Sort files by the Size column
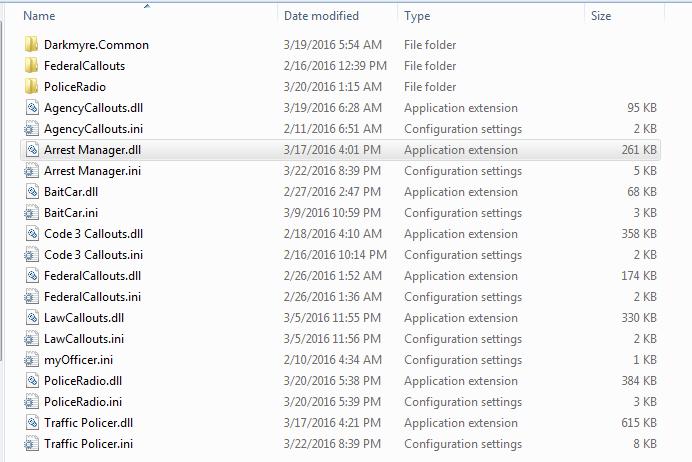 pyautogui.click(x=601, y=16)
